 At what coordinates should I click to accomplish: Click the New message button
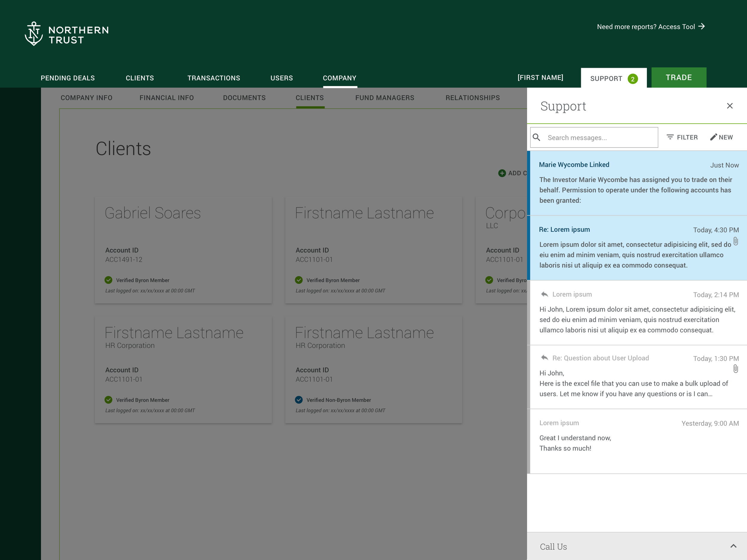[x=721, y=137]
